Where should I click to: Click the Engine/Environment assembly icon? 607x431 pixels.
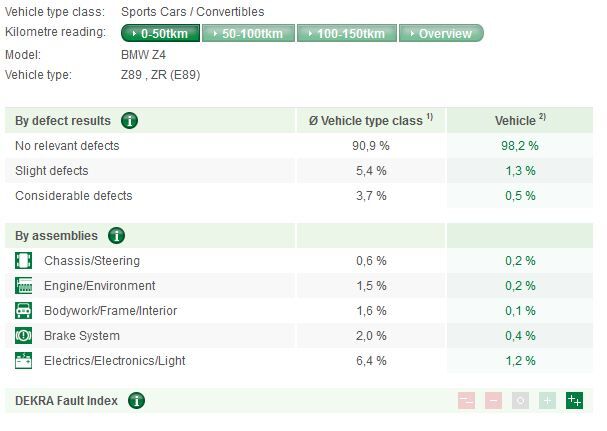(24, 286)
